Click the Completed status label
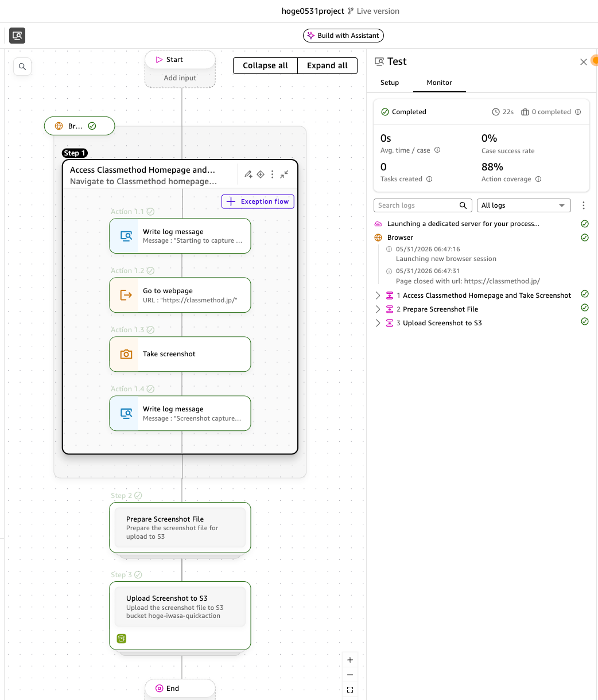 (x=403, y=112)
